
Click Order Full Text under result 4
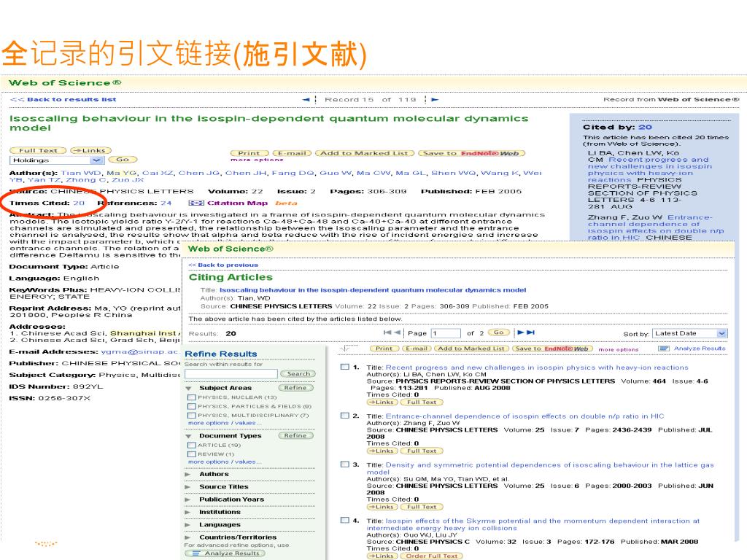click(x=432, y=556)
